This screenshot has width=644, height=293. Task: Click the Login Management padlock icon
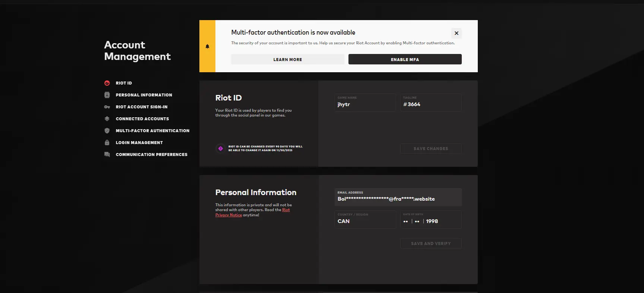pyautogui.click(x=107, y=143)
